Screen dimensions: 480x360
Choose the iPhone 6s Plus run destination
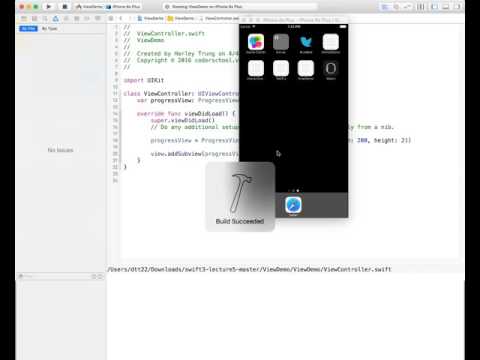(x=123, y=7)
